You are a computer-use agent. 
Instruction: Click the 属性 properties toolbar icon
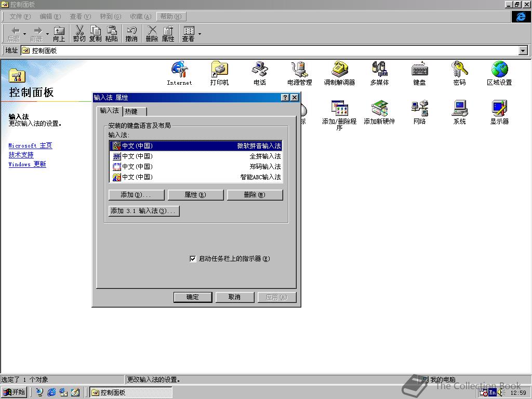point(168,34)
